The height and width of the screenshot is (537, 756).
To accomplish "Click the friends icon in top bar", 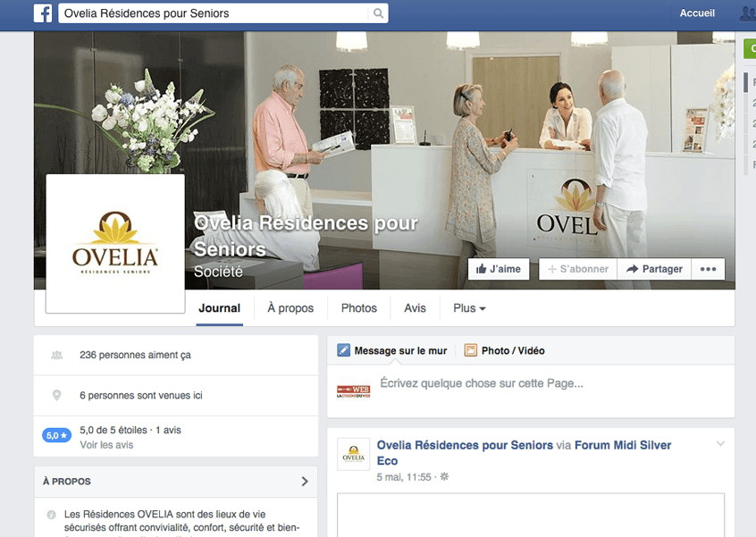I will tap(748, 13).
